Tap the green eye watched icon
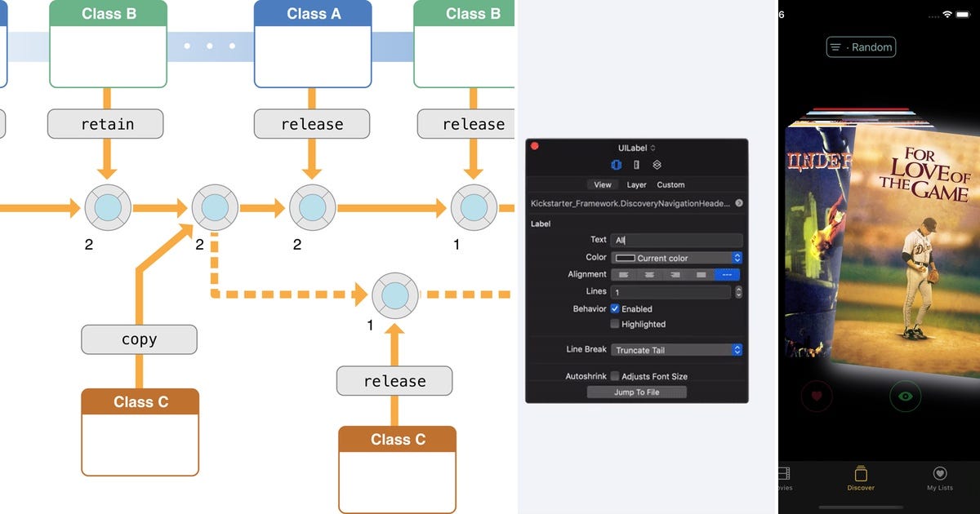980x514 pixels. (x=905, y=397)
